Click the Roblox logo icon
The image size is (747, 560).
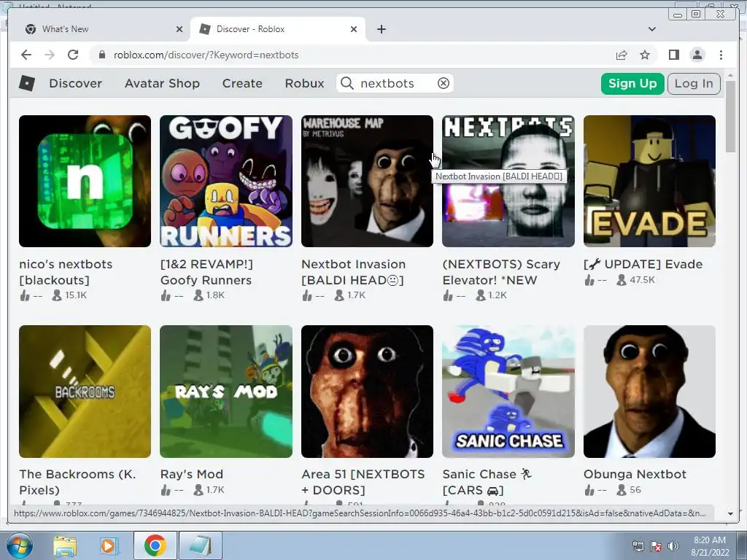(x=27, y=83)
